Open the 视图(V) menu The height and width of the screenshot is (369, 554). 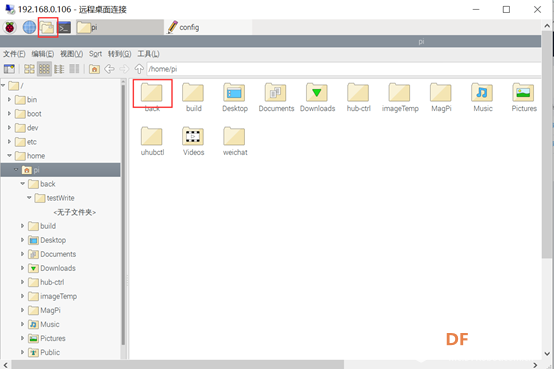click(71, 54)
